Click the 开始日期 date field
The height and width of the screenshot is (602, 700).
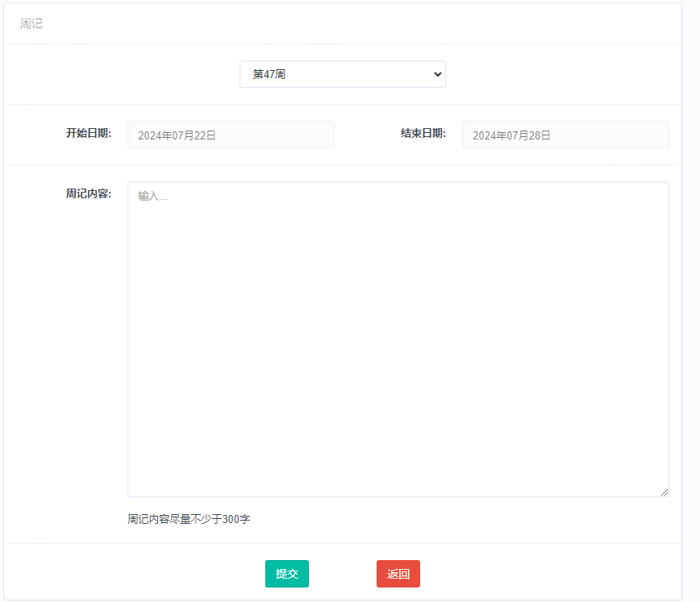[x=231, y=135]
